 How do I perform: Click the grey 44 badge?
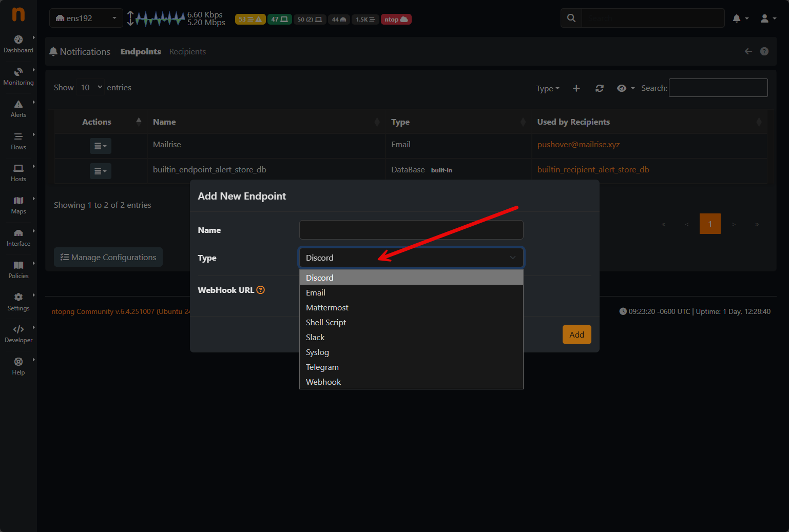coord(339,19)
